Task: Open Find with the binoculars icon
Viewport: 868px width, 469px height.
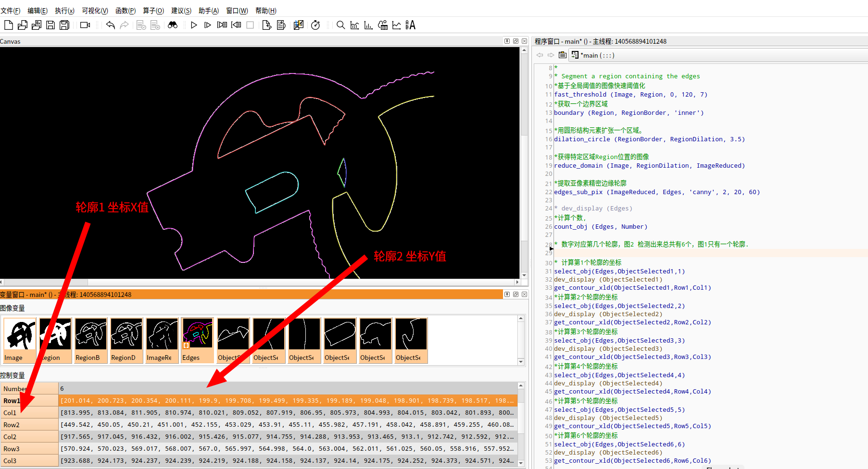Action: (x=173, y=25)
